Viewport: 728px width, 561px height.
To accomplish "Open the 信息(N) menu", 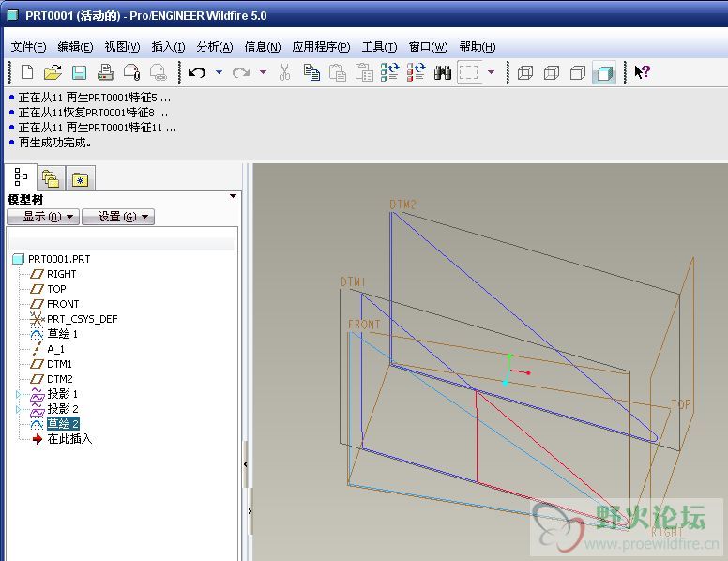I will [263, 47].
